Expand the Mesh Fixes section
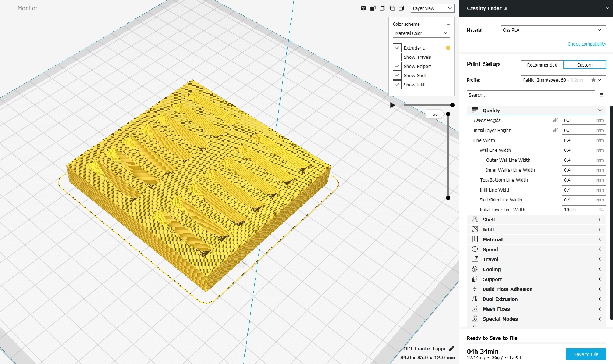 click(600, 309)
